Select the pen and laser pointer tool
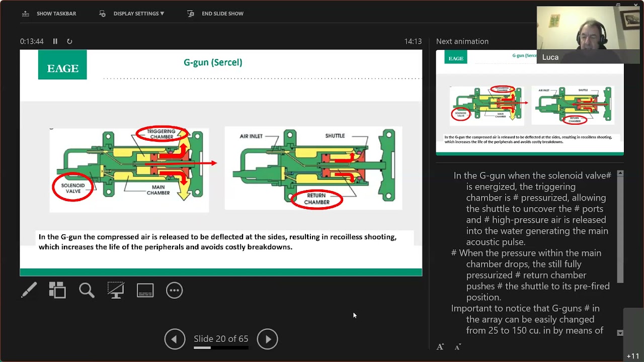This screenshot has width=644, height=362. [x=29, y=290]
